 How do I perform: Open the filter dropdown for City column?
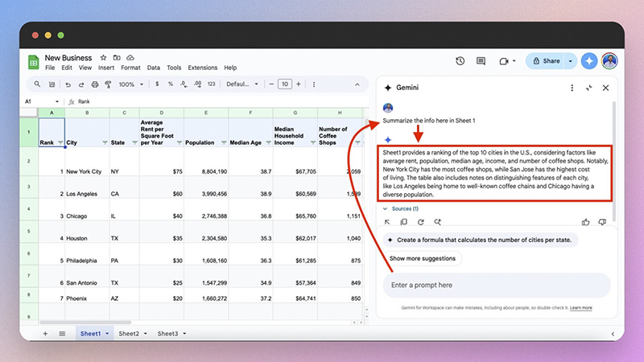[x=105, y=142]
